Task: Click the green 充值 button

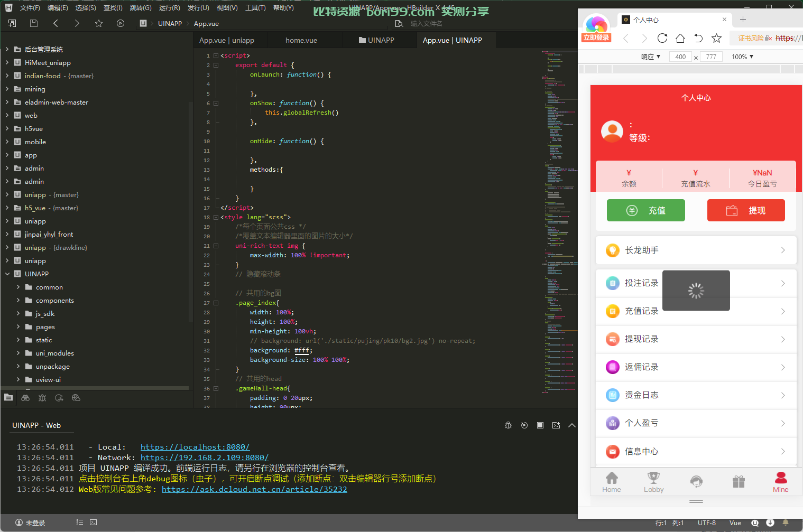Action: (x=646, y=210)
